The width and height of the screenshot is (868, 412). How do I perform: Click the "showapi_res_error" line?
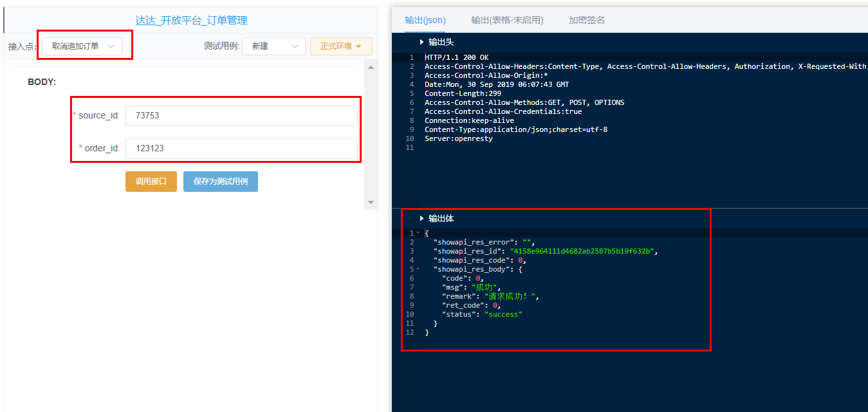tap(484, 242)
